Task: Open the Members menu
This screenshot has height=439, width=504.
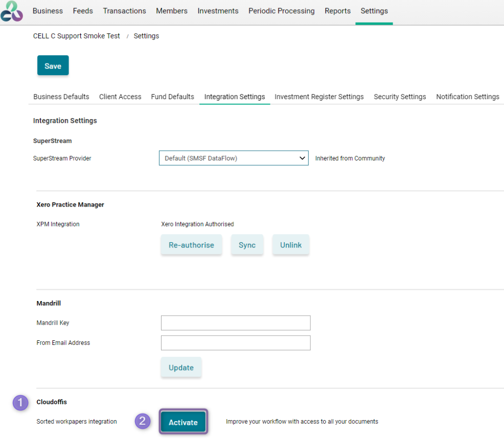Action: 172,11
